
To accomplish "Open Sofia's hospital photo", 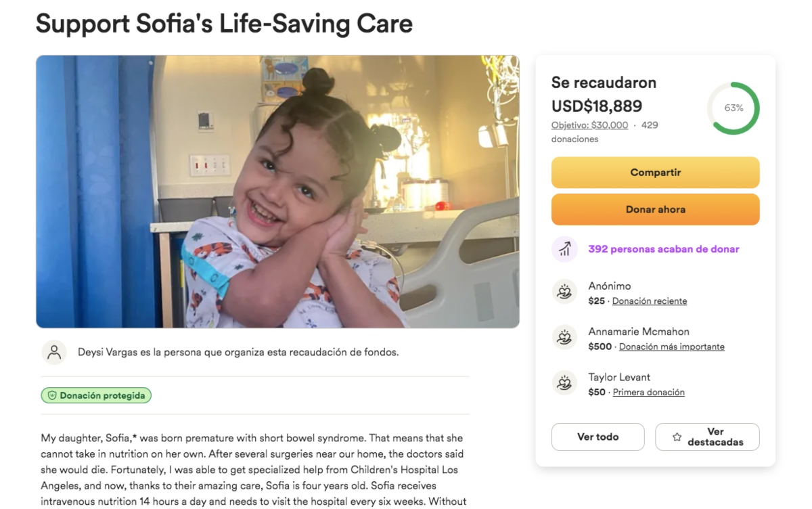I will (277, 192).
